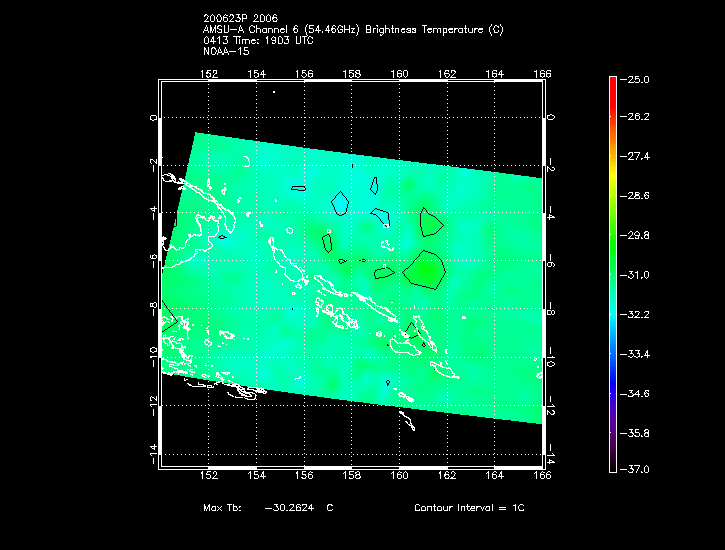
Task: Click the largest bright green contour region
Action: coord(425,269)
